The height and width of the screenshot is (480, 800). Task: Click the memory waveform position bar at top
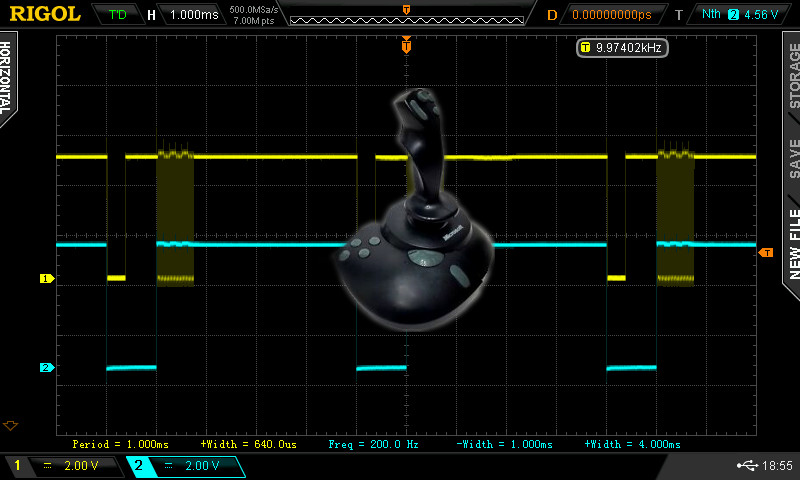click(405, 15)
